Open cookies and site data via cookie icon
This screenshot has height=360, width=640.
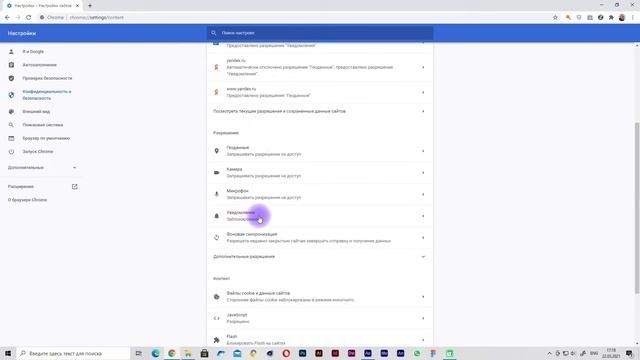click(217, 297)
